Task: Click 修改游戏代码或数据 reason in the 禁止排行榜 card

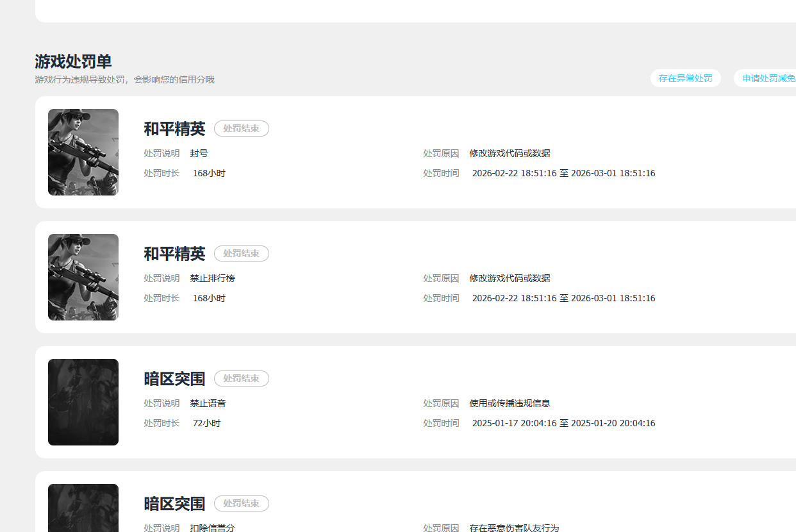Action: (510, 278)
